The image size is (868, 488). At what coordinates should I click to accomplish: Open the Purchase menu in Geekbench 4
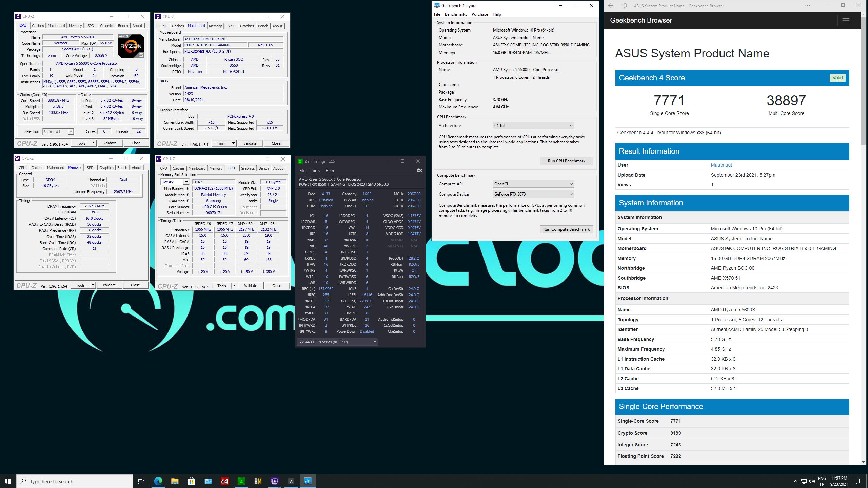click(480, 14)
